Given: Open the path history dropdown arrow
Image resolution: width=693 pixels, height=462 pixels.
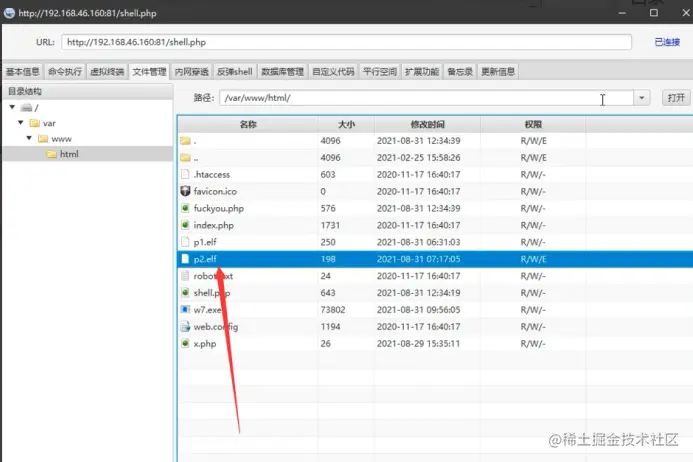Looking at the screenshot, I should [x=641, y=98].
